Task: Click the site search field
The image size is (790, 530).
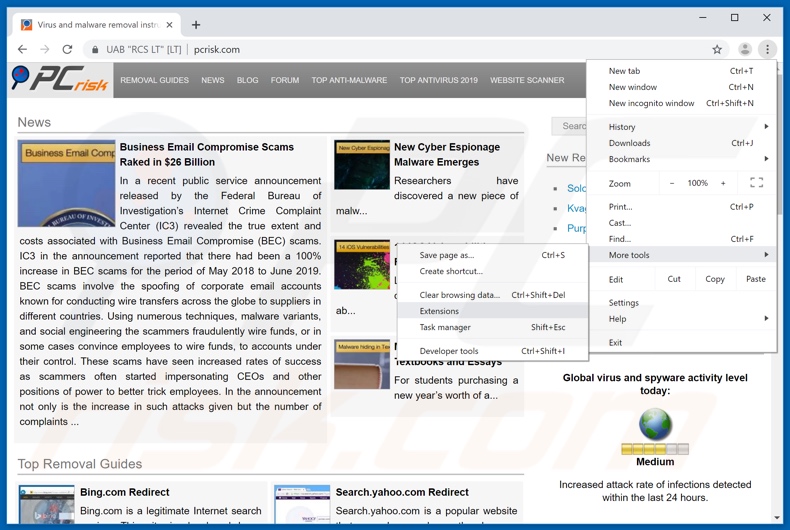Action: pyautogui.click(x=569, y=126)
